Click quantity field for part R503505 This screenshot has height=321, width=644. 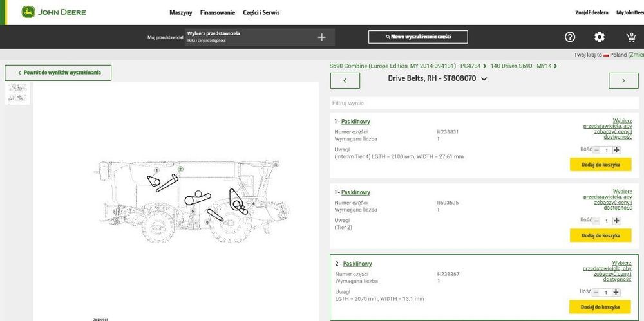pos(607,221)
